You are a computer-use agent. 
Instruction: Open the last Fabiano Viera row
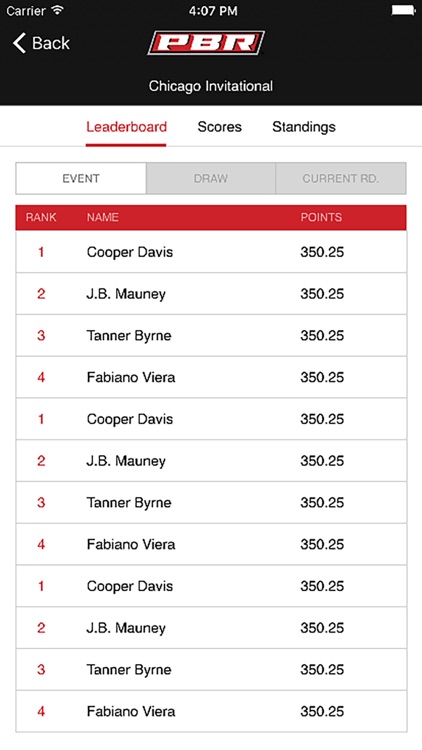[211, 711]
